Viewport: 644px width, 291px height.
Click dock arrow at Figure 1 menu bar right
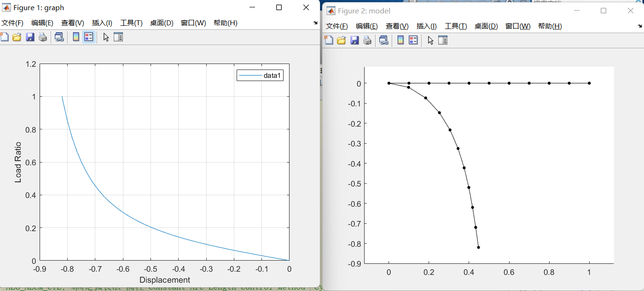(315, 23)
